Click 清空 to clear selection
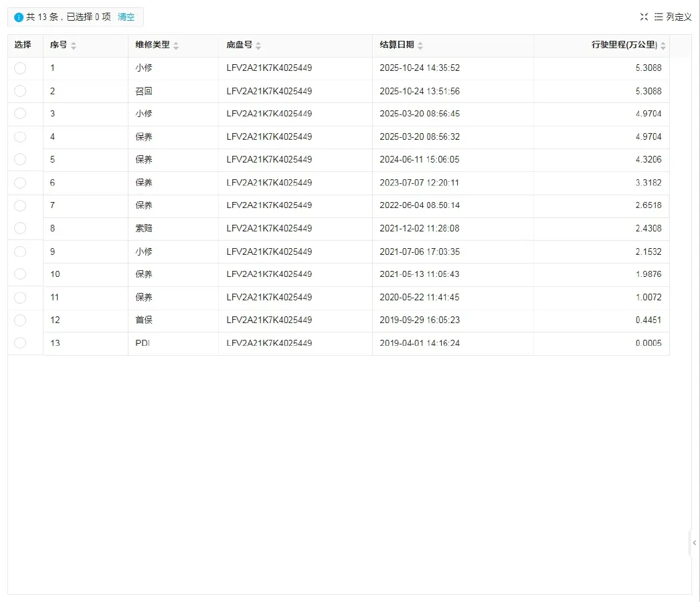 [x=126, y=17]
